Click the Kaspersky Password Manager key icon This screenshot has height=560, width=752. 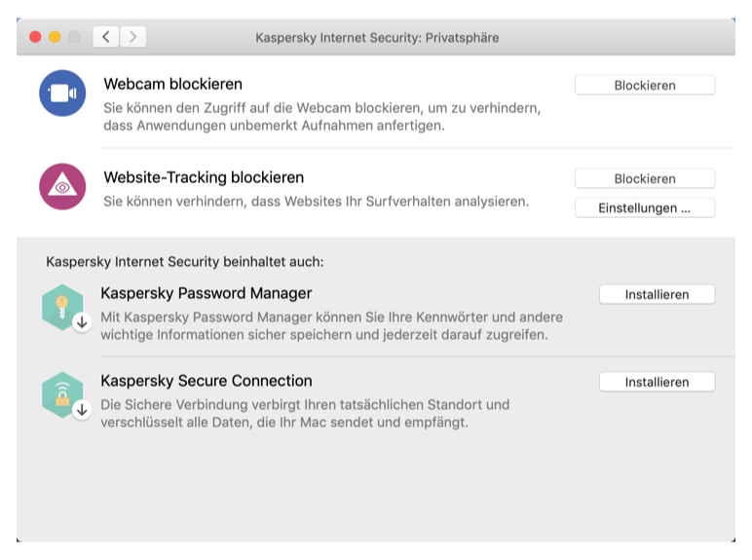[x=61, y=306]
